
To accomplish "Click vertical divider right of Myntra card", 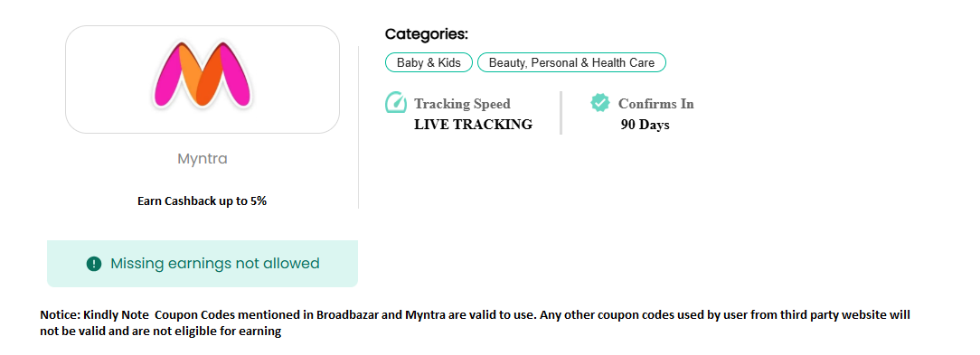I will click(x=358, y=126).
